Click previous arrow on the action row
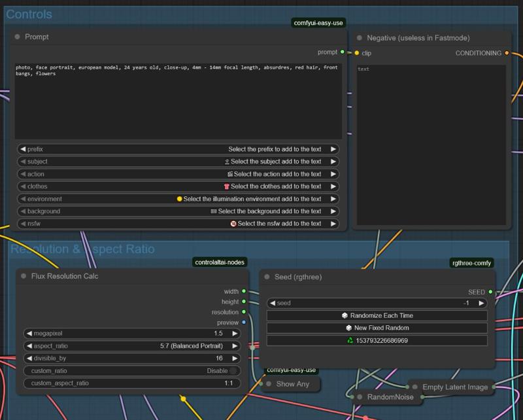 [23, 174]
